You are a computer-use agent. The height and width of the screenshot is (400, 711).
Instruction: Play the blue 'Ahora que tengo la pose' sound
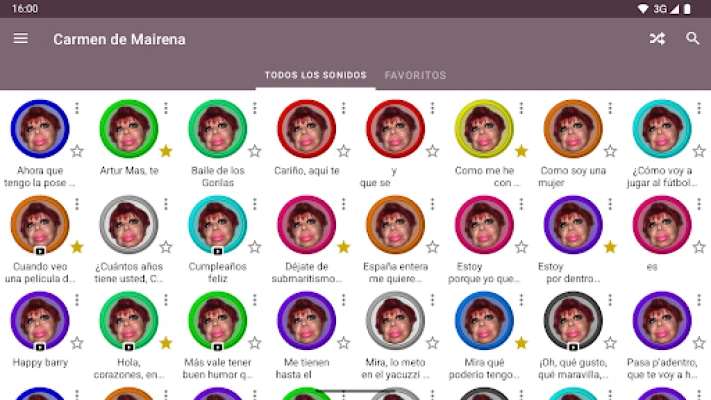[x=40, y=129]
